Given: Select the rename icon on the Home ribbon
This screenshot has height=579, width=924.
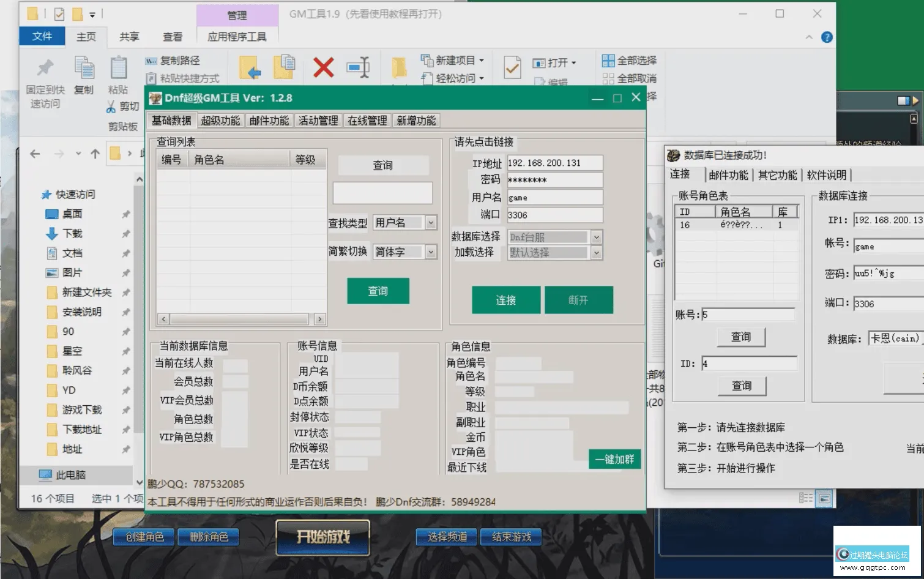Looking at the screenshot, I should coord(359,67).
